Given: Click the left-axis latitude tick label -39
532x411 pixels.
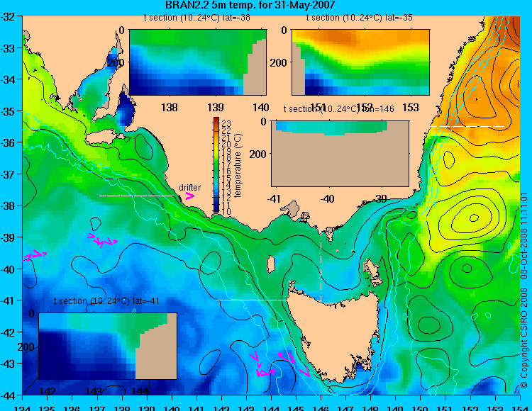Looking at the screenshot, I should tap(8, 237).
